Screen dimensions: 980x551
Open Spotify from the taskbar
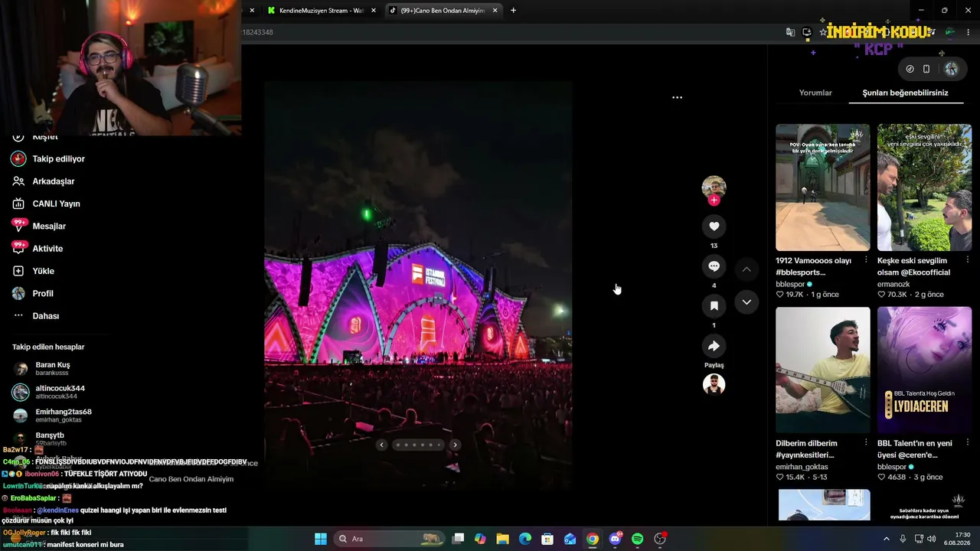pyautogui.click(x=637, y=539)
